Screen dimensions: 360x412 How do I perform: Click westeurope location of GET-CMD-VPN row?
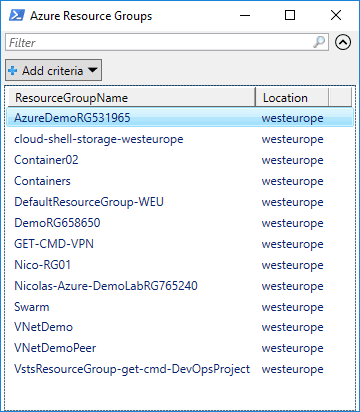[292, 244]
